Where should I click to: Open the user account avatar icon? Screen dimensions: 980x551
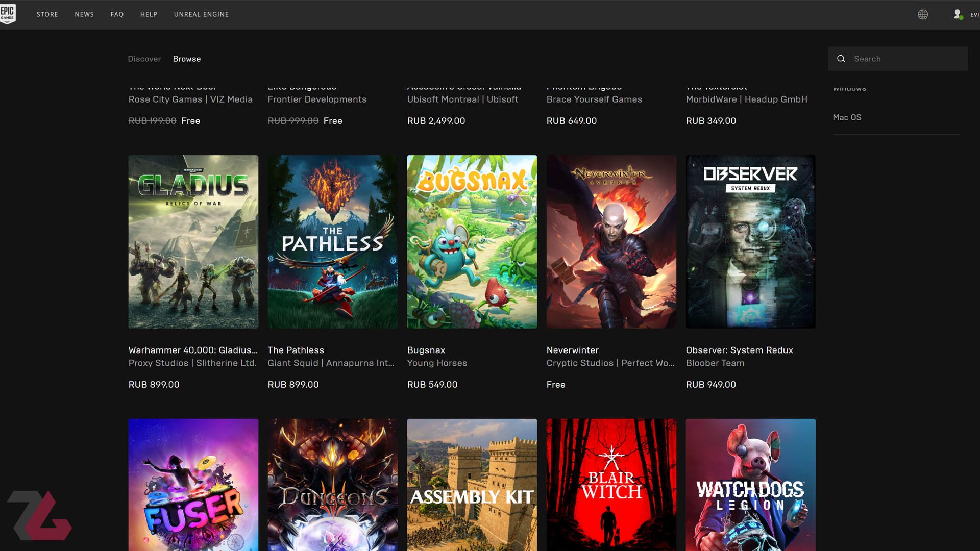click(958, 14)
